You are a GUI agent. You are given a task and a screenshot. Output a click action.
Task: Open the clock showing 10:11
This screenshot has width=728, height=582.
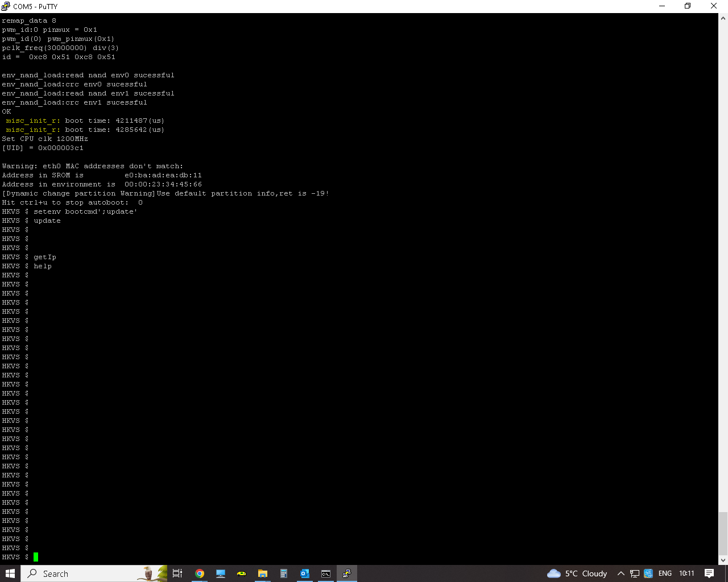686,573
